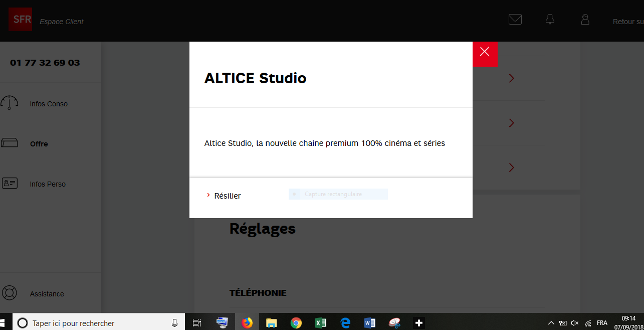Screen dimensions: 644x330
Task: Click the microphone icon in search bar
Action: pyautogui.click(x=174, y=323)
